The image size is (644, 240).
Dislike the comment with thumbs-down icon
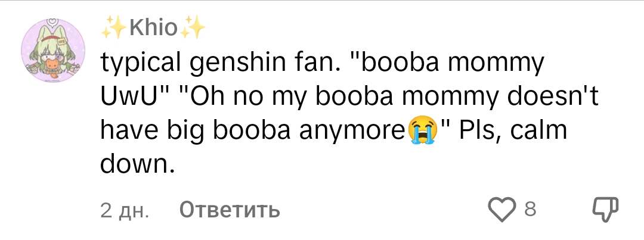(x=605, y=210)
